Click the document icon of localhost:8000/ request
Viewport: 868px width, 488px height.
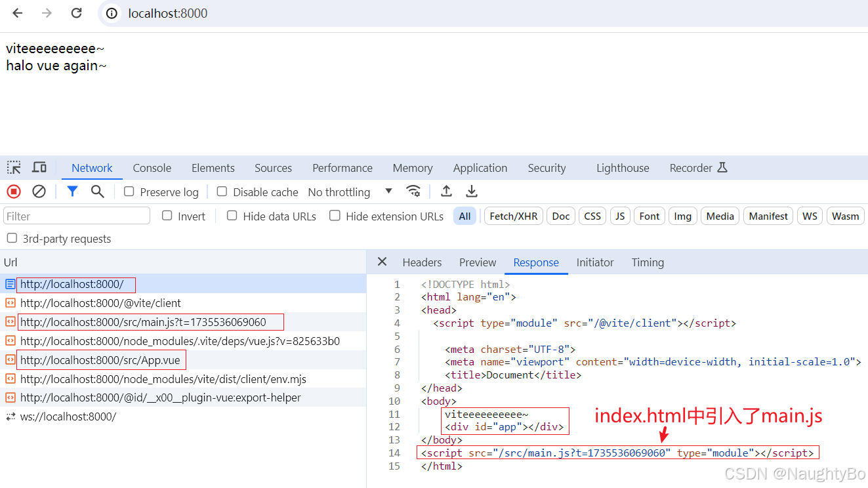[10, 284]
